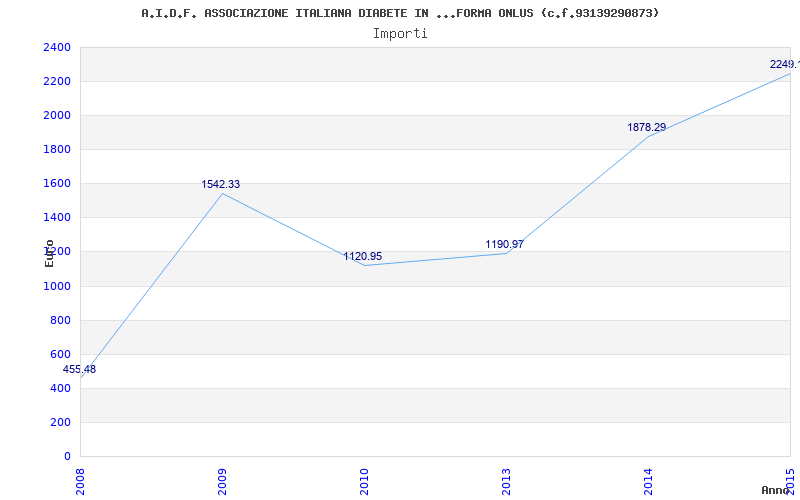Image resolution: width=800 pixels, height=500 pixels.
Task: Select the 1878.29 data label
Action: 646,128
